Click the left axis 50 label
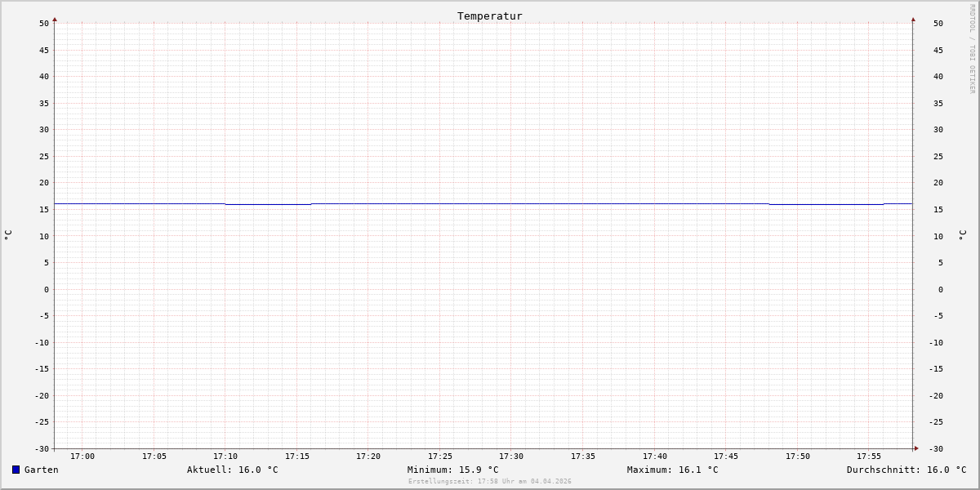Viewport: 980px width, 490px height. click(x=44, y=23)
